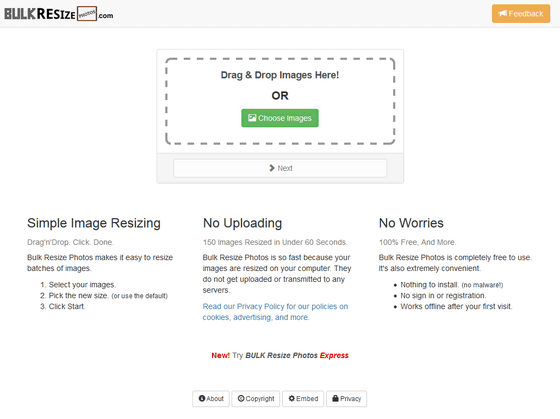
Task: Click 'Nothing to install.' list item
Action: coord(451,285)
